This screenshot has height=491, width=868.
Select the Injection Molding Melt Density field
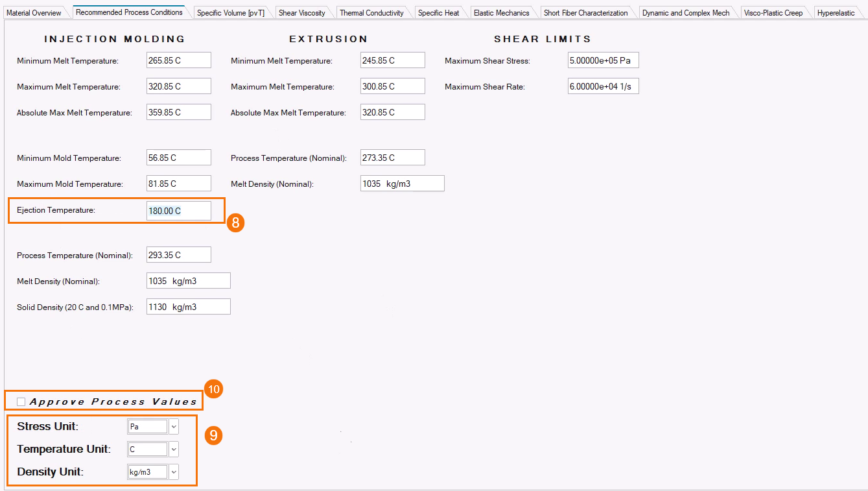189,281
